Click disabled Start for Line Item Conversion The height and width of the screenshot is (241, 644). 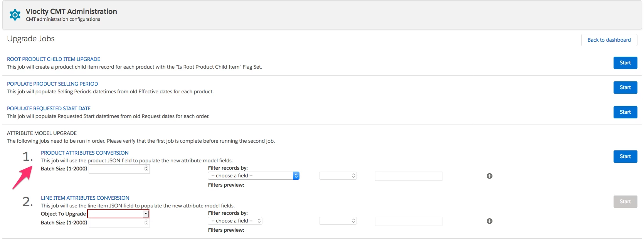click(x=625, y=202)
